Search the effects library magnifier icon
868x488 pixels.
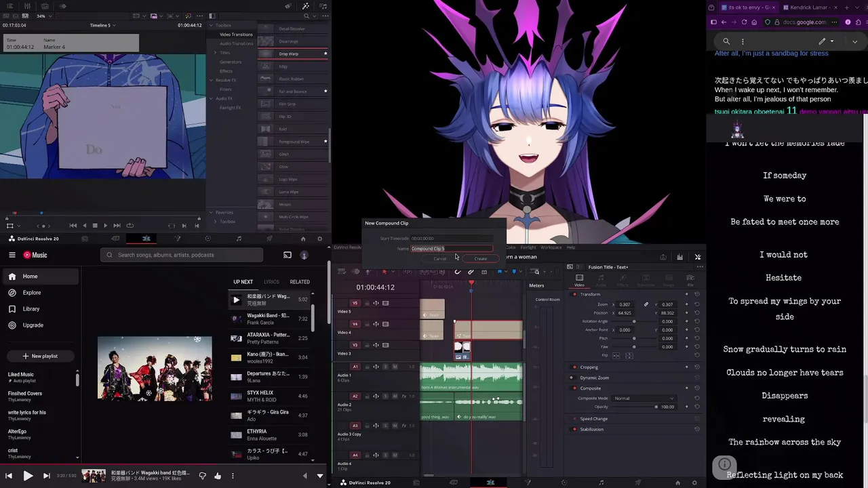coord(306,16)
